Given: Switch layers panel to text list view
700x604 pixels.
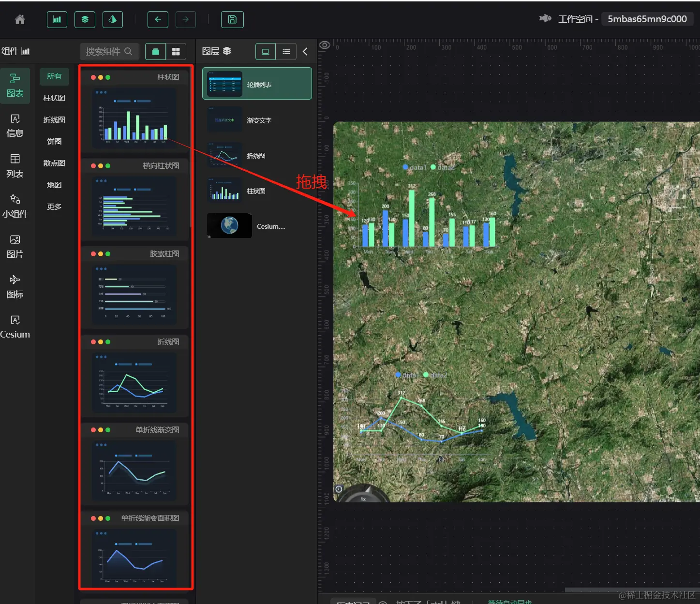Looking at the screenshot, I should point(286,51).
